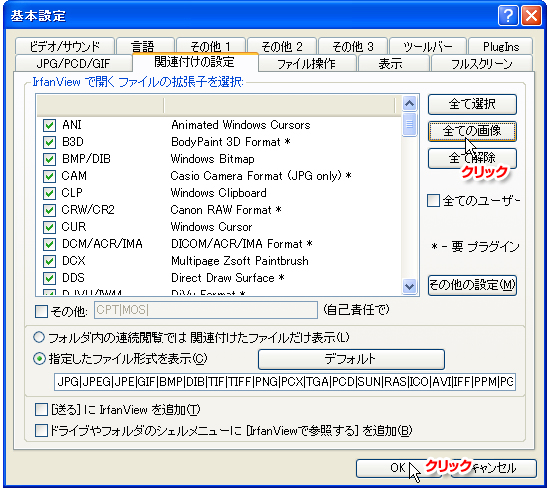Select the Casio Camera Format description
Image resolution: width=550 pixels, height=488 pixels.
pyautogui.click(x=261, y=176)
